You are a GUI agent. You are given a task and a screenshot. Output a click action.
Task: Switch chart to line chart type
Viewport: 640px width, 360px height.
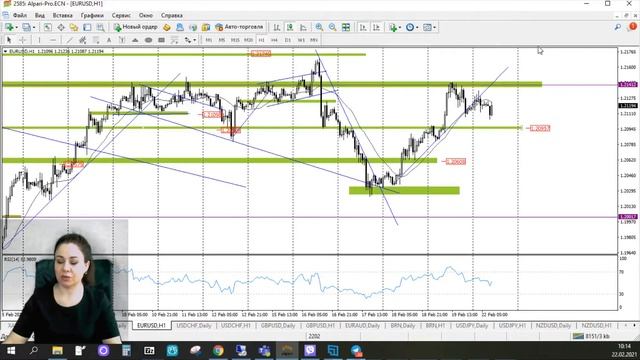coord(303,27)
